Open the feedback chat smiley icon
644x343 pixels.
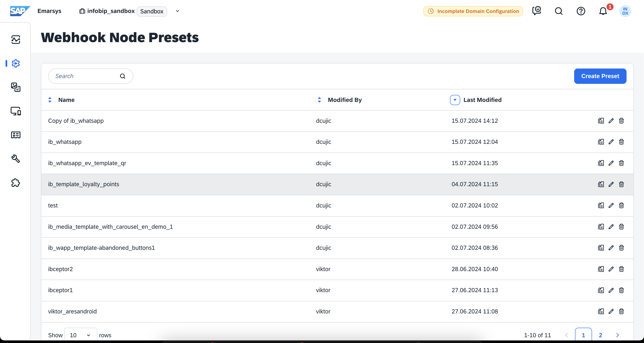coord(536,11)
